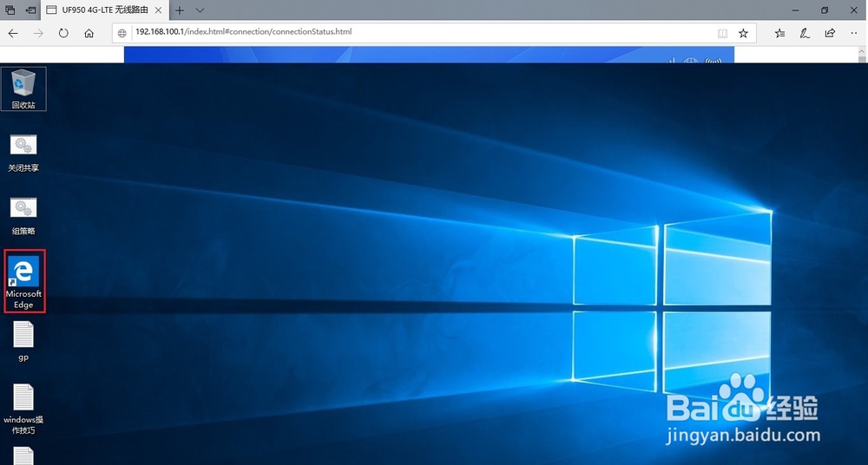The height and width of the screenshot is (465, 868).
Task: Restore down the Edge browser window
Action: click(825, 10)
